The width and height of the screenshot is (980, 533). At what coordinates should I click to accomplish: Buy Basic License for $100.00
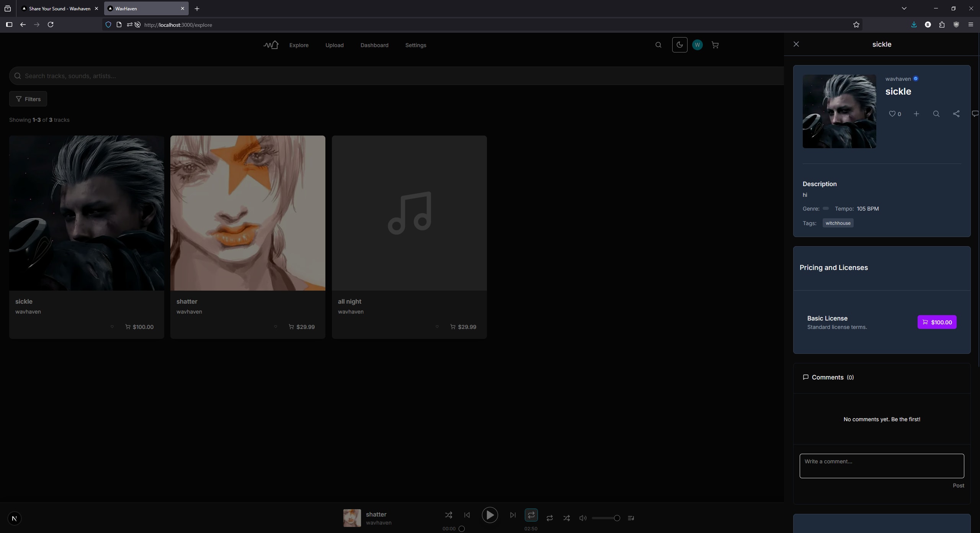[937, 322]
